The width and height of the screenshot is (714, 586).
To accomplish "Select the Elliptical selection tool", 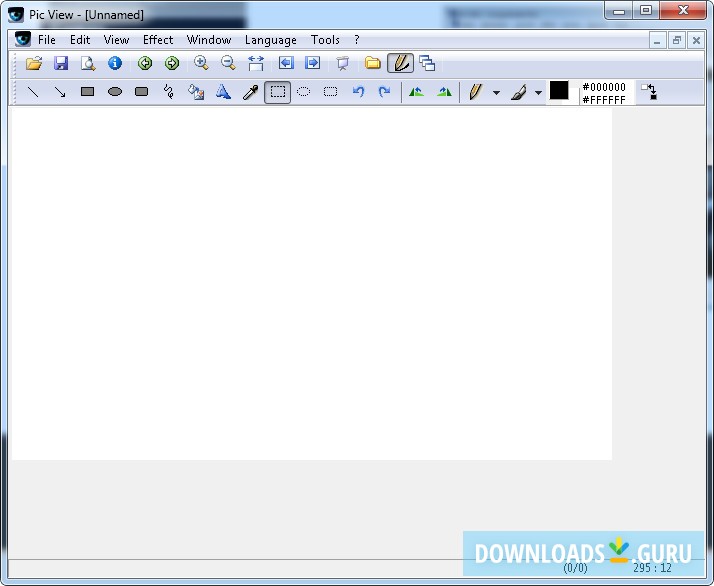I will coord(304,92).
